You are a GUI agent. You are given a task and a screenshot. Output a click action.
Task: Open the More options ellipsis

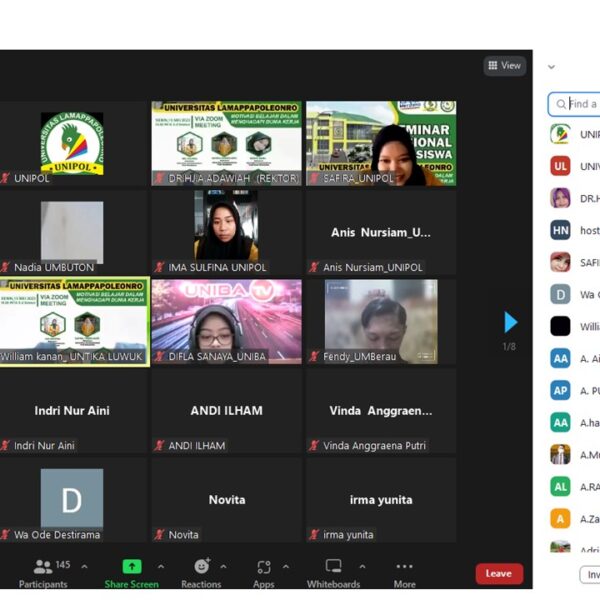(x=404, y=566)
